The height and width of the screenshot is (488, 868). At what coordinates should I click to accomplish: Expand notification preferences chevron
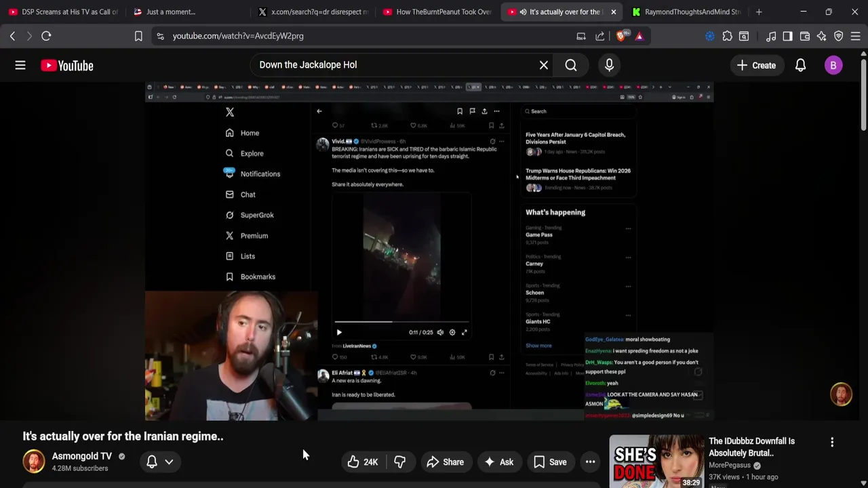tap(169, 462)
